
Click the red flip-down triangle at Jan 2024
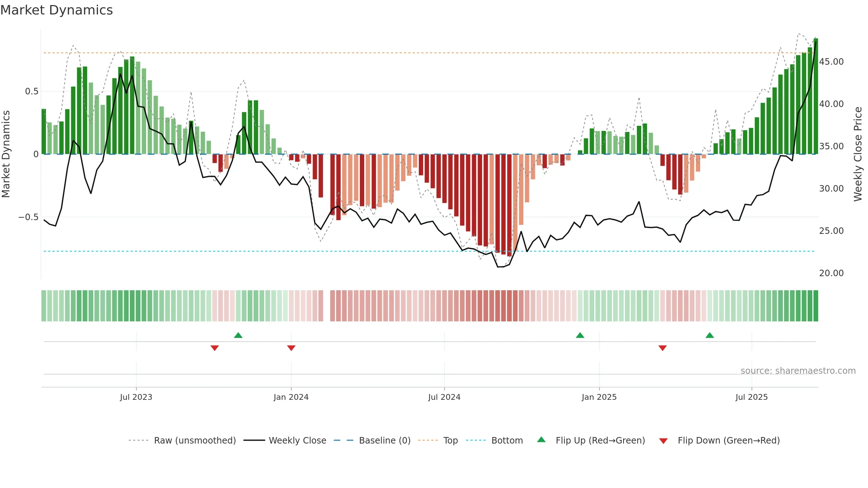[x=291, y=348]
